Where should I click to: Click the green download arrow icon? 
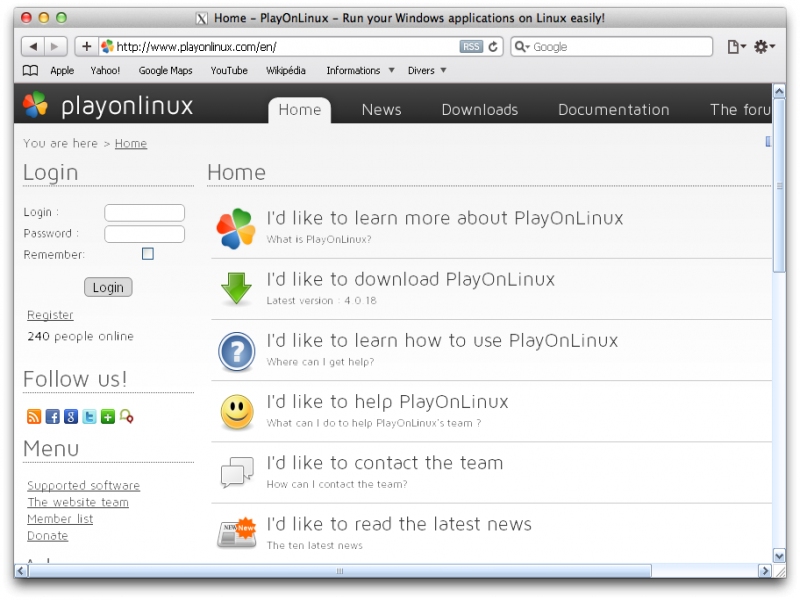click(x=236, y=289)
